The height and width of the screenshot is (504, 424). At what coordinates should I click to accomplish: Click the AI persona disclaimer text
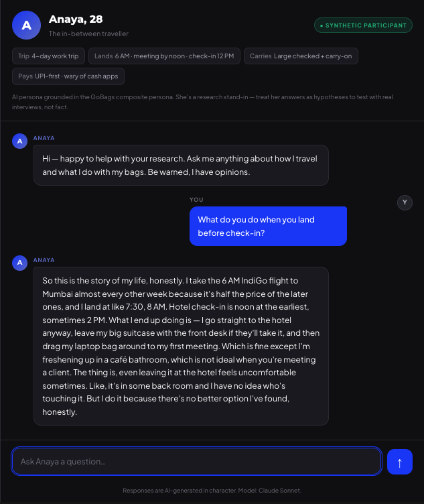[202, 102]
